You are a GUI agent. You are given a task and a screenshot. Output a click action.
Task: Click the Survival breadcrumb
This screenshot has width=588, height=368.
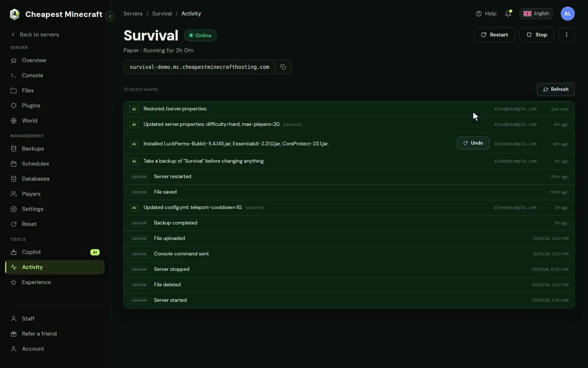tap(162, 14)
